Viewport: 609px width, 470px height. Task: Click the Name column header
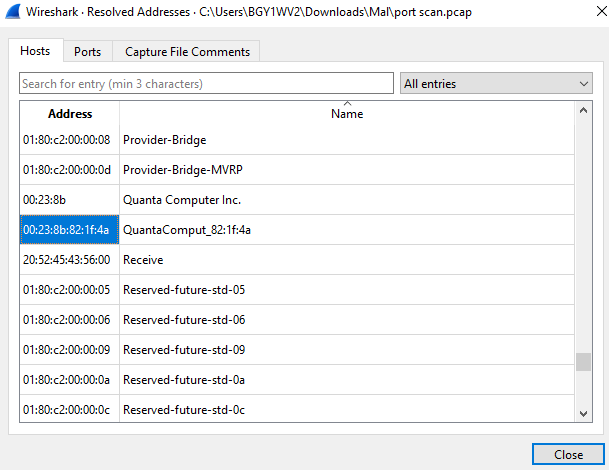click(347, 113)
